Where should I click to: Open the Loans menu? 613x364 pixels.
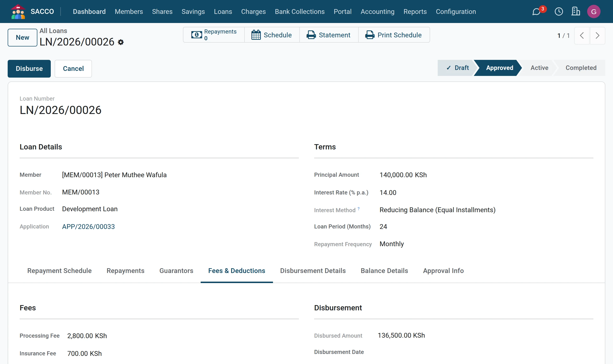223,11
